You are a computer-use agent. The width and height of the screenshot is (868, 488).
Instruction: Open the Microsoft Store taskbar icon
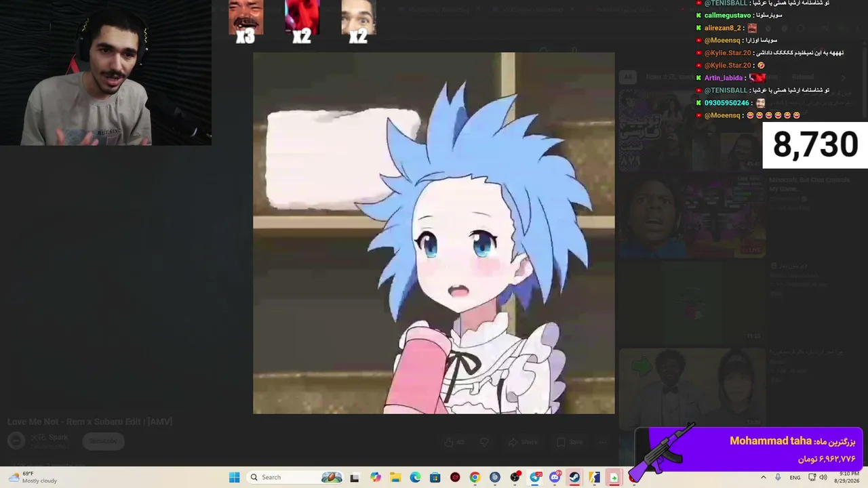(435, 477)
